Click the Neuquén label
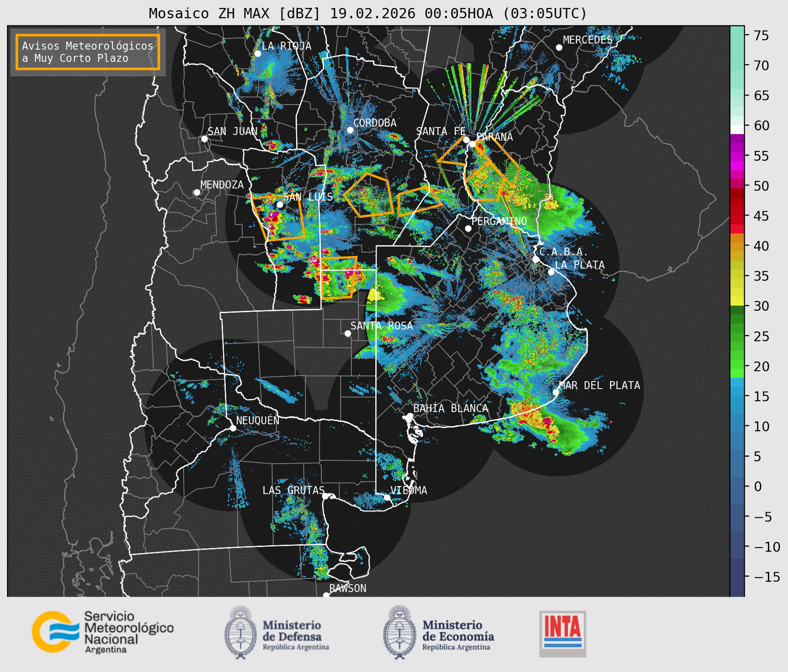788x672 pixels. (x=257, y=421)
